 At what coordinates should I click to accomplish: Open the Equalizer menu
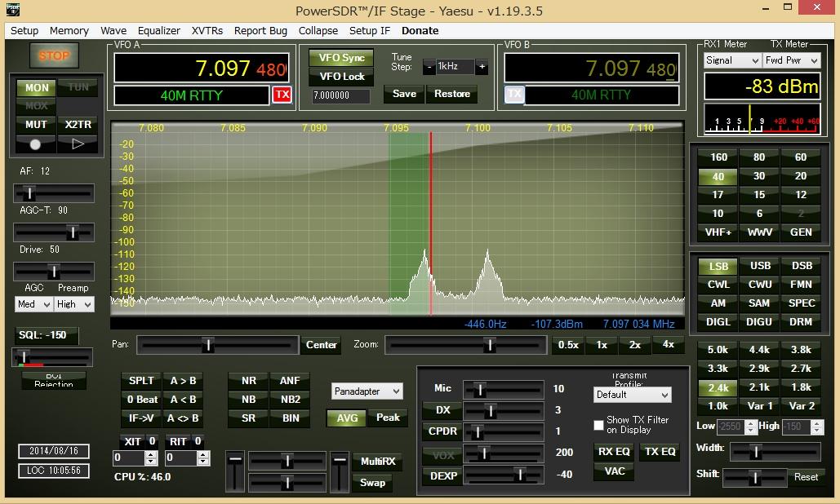(159, 31)
